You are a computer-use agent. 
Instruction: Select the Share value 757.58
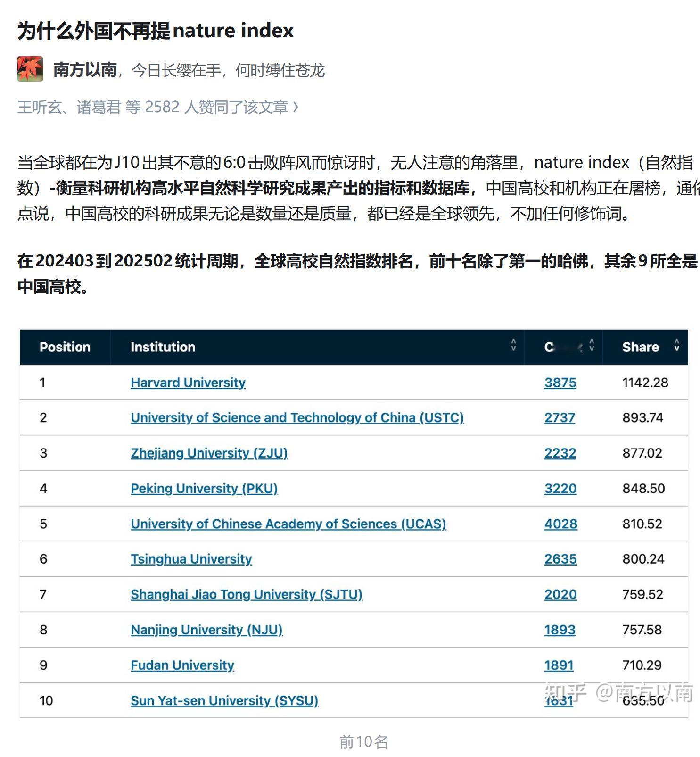coord(642,630)
